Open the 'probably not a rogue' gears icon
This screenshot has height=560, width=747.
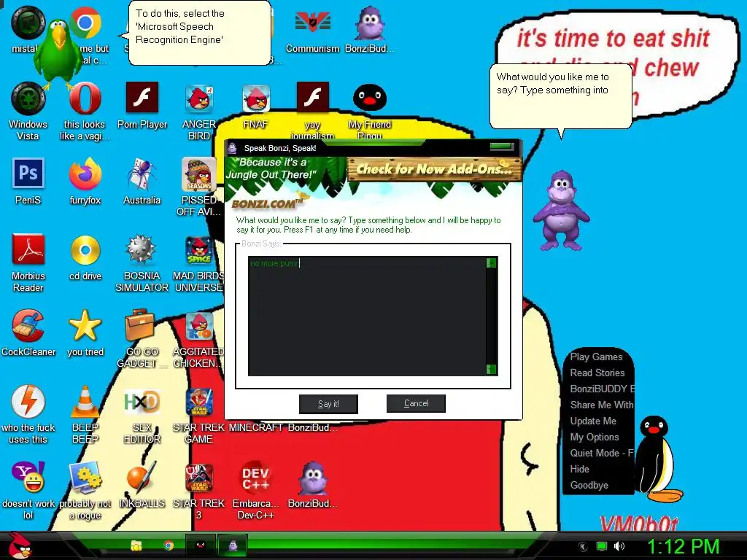pyautogui.click(x=85, y=477)
